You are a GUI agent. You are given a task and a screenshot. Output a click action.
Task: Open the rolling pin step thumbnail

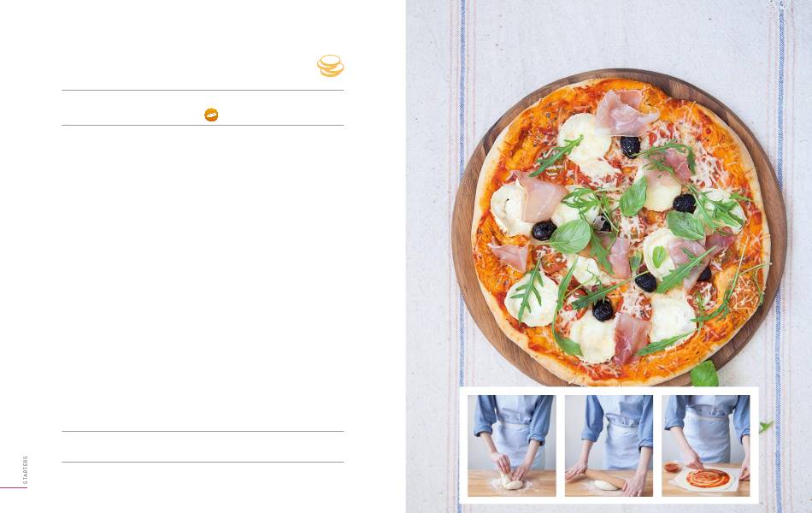pos(609,445)
